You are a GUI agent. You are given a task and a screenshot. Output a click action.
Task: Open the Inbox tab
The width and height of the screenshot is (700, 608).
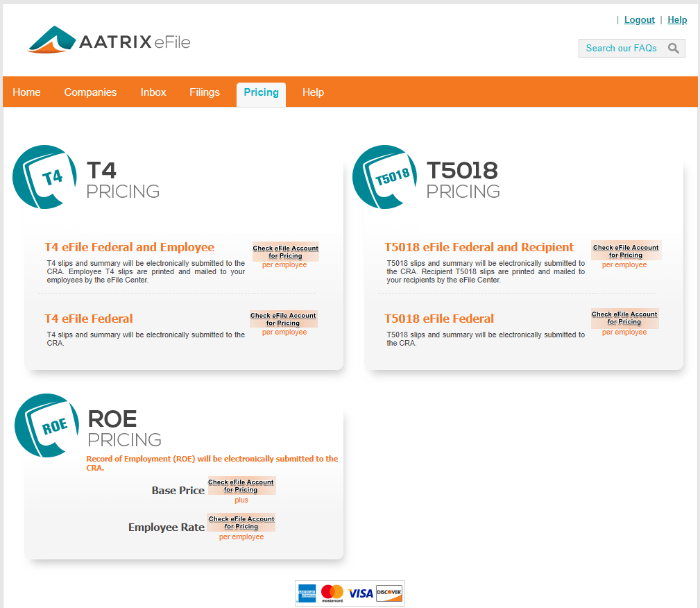point(153,92)
